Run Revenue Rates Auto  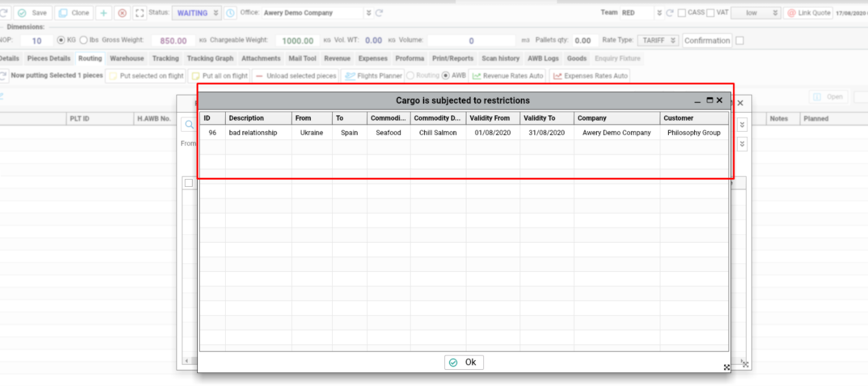(507, 76)
